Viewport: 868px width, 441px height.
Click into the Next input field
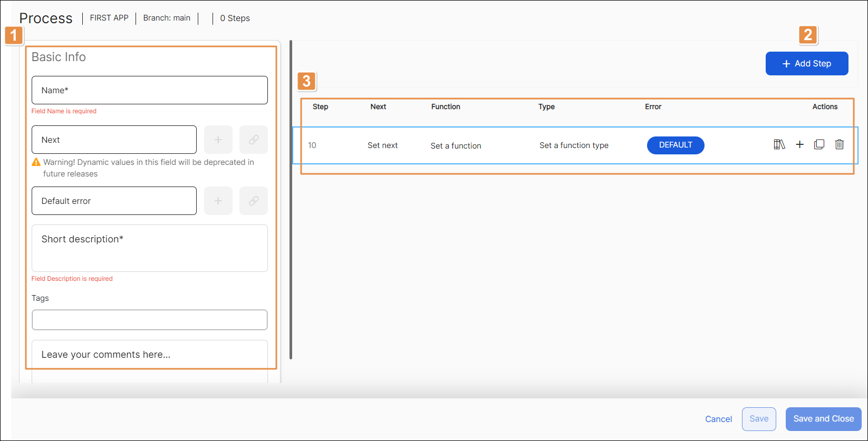point(114,140)
